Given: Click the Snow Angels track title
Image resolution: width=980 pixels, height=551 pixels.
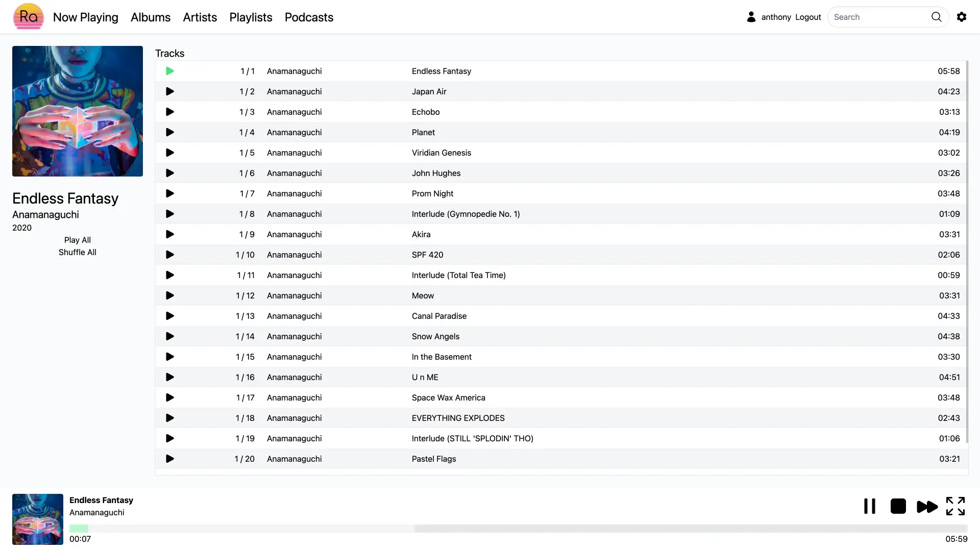Looking at the screenshot, I should [x=436, y=336].
